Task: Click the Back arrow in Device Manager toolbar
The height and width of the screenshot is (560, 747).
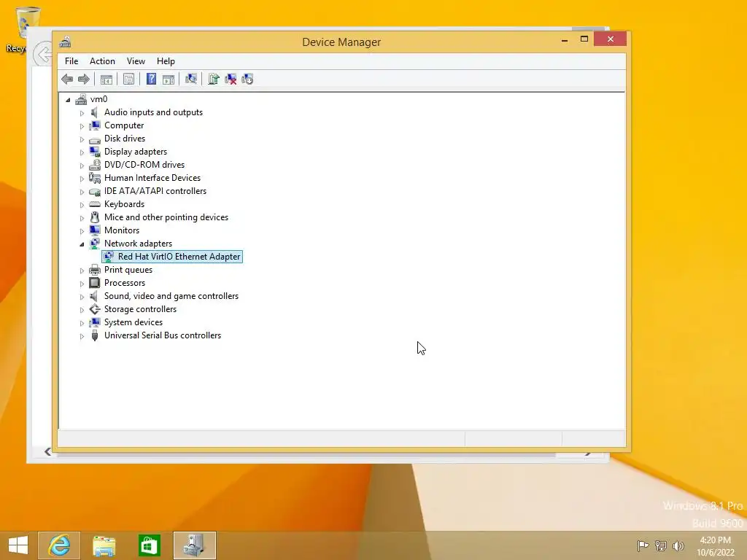Action: pos(67,79)
